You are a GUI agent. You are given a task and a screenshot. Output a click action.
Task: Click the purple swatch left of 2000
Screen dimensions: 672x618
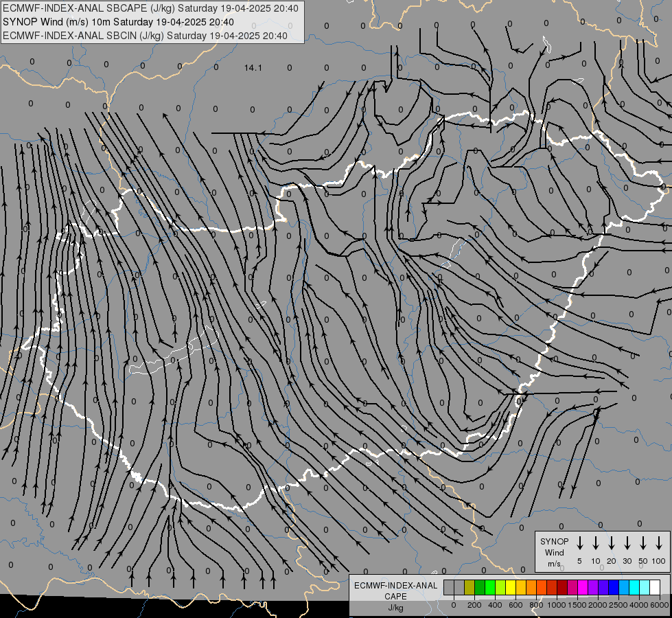592,587
